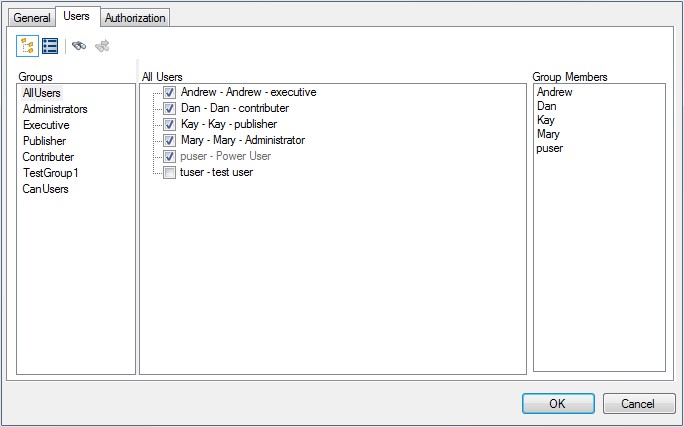Uncheck the Dan - contributer checkbox

pyautogui.click(x=169, y=108)
